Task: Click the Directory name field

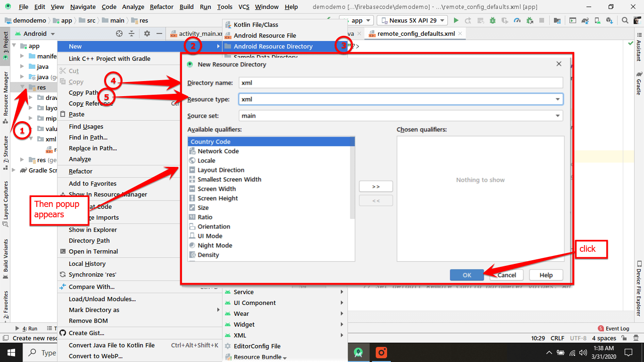Action: [400, 82]
